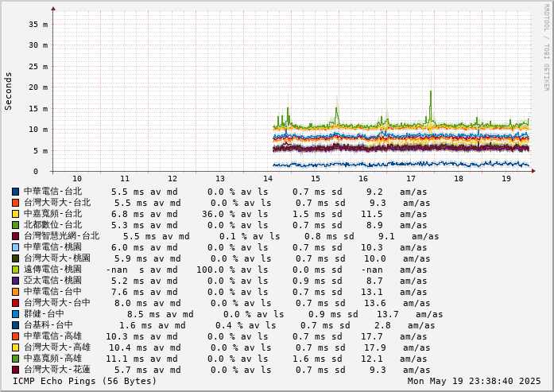Select the blue swatch for 群健-台中
This screenshot has height=392, width=554.
click(16, 314)
